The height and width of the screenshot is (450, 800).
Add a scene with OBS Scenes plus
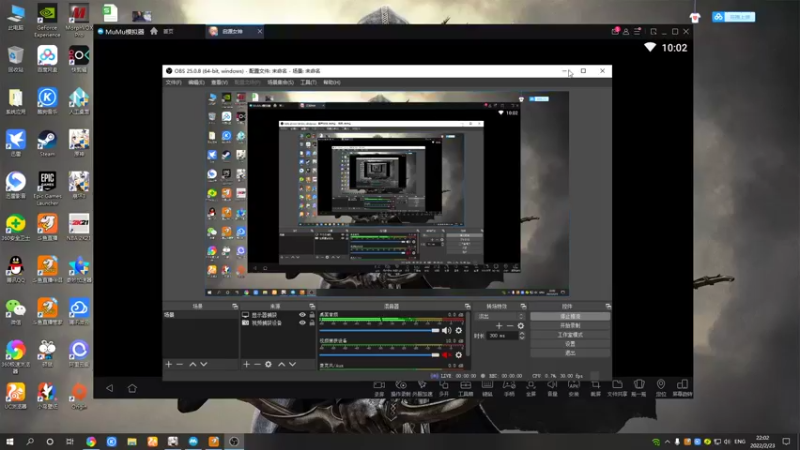tap(168, 364)
